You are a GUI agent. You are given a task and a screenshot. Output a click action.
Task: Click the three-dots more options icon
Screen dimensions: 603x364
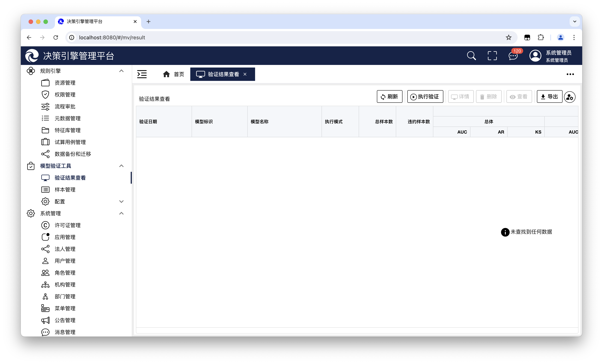[x=570, y=74]
